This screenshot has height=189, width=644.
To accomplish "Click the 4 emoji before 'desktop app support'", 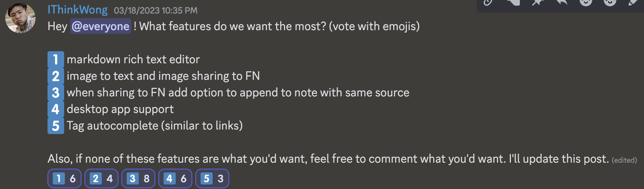I will [x=56, y=109].
